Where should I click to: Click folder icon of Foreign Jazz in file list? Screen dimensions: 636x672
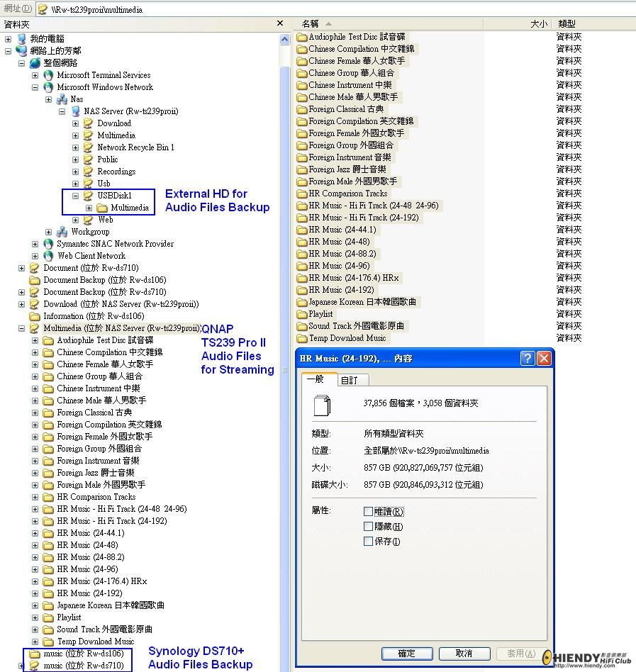(x=302, y=169)
